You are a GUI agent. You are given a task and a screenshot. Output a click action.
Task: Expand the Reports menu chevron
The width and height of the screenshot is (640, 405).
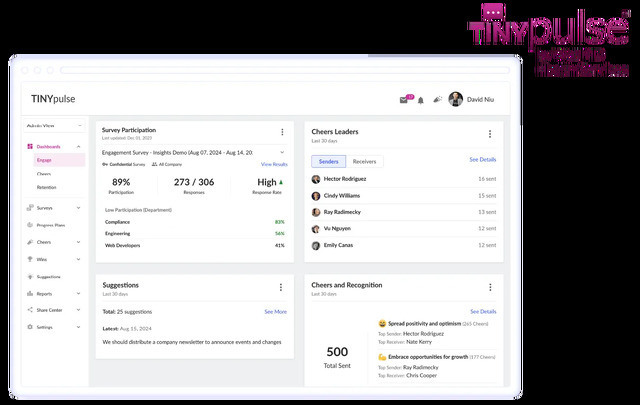(x=78, y=294)
